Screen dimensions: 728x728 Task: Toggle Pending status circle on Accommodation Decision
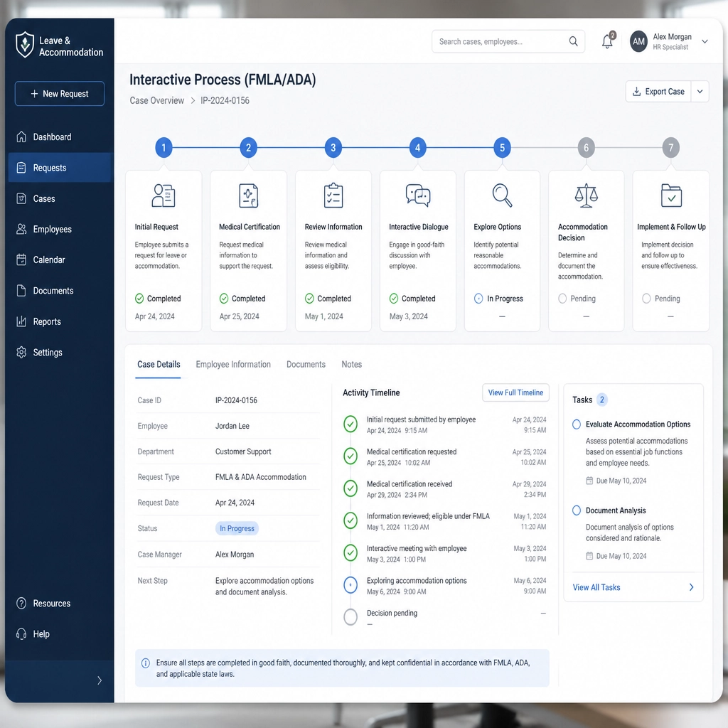pos(562,299)
